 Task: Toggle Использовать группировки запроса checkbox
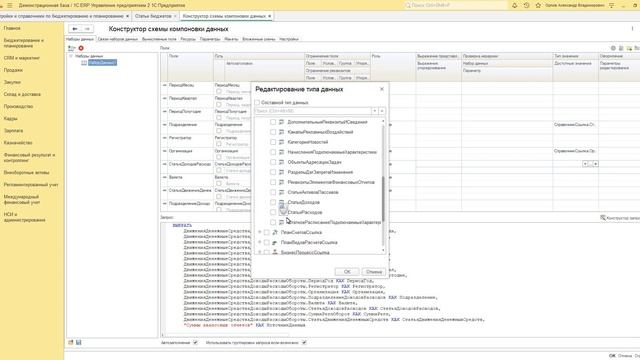[304, 343]
